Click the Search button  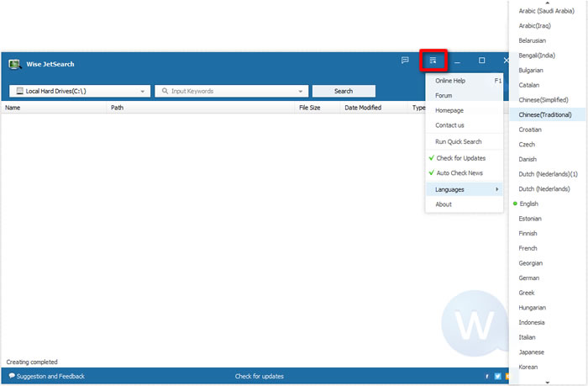click(x=344, y=91)
